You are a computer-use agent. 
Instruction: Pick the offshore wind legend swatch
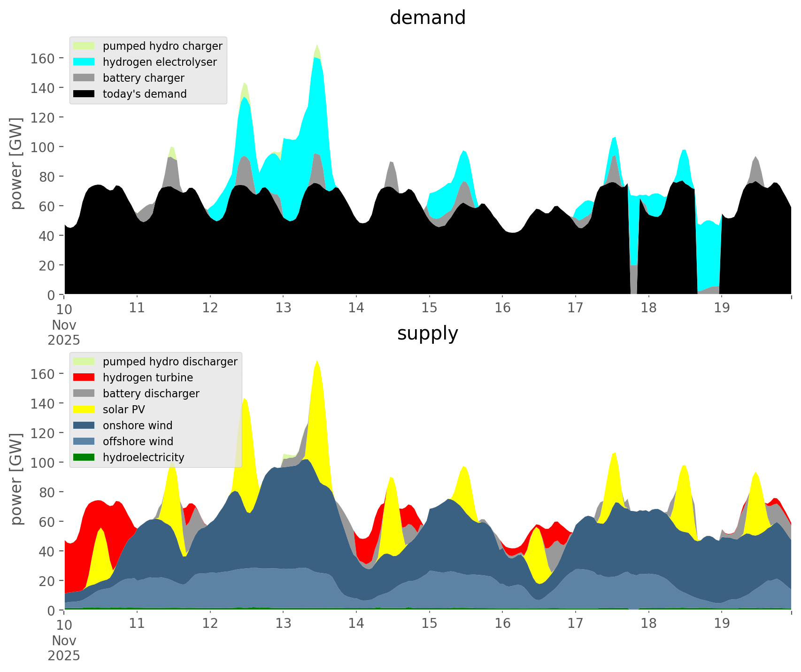tap(84, 441)
